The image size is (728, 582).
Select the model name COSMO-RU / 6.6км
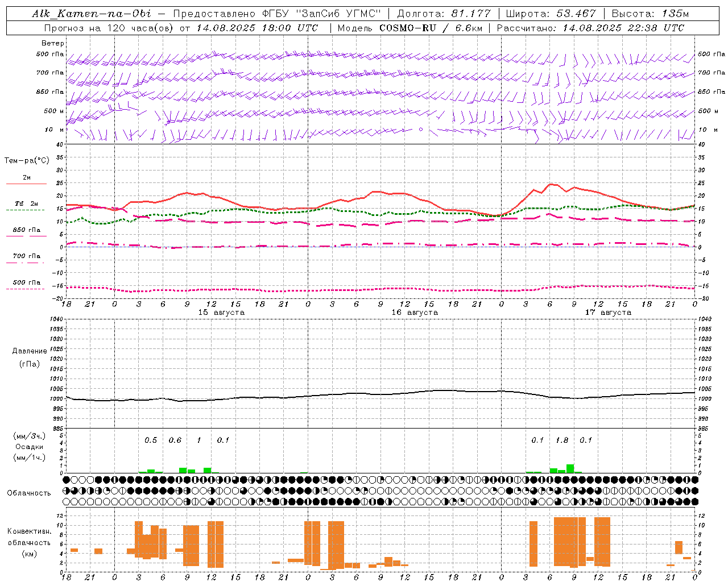click(431, 28)
